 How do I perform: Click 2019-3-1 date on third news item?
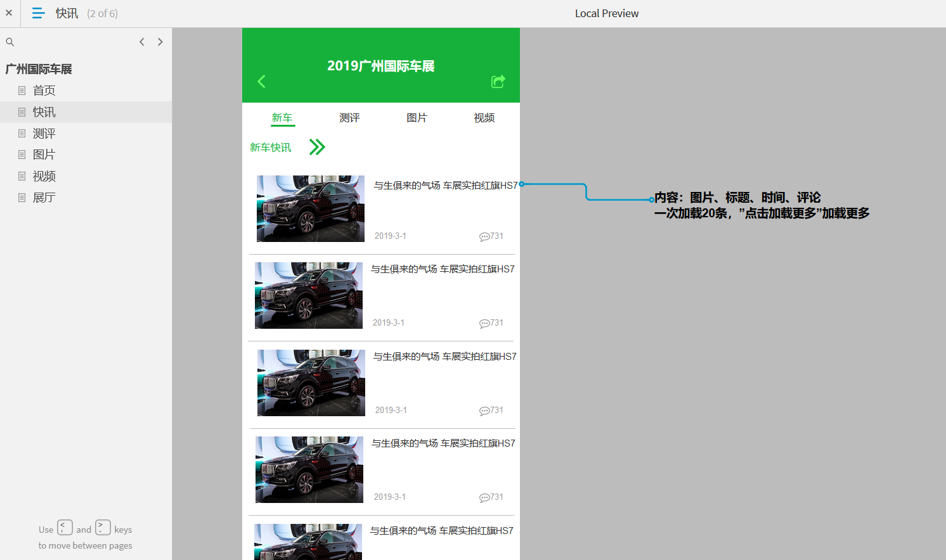pyautogui.click(x=391, y=410)
